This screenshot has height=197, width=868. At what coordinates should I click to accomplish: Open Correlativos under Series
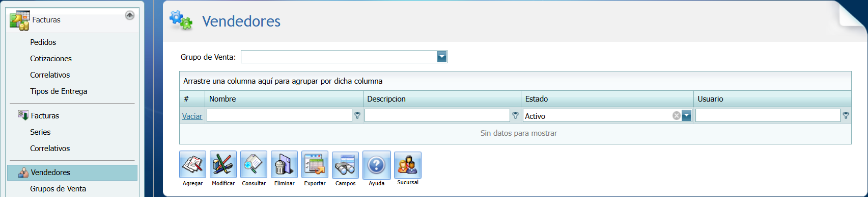click(x=50, y=149)
